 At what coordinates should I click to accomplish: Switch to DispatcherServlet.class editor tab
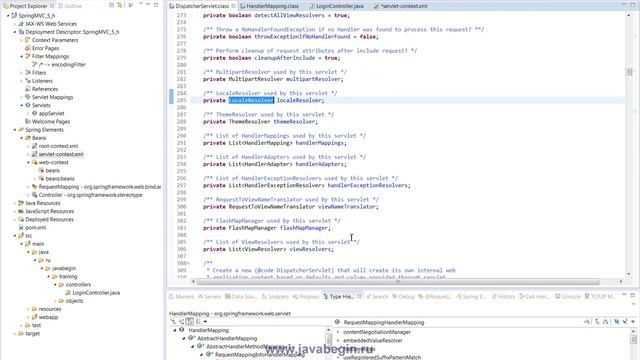pos(202,6)
